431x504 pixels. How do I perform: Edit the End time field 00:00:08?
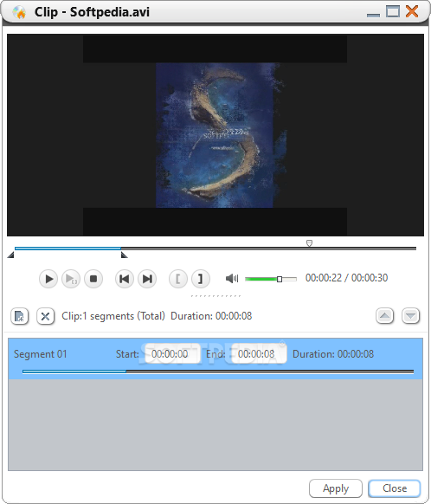point(259,354)
